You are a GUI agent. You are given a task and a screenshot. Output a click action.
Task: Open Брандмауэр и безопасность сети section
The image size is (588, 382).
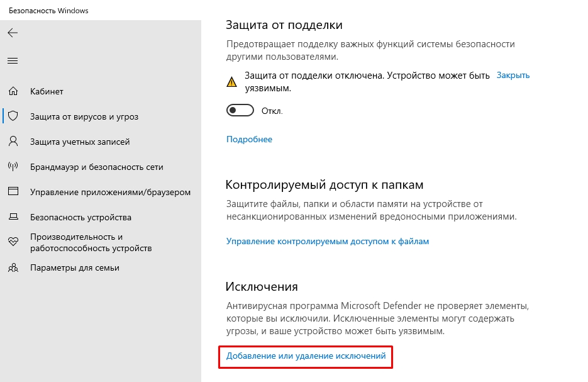pos(96,167)
